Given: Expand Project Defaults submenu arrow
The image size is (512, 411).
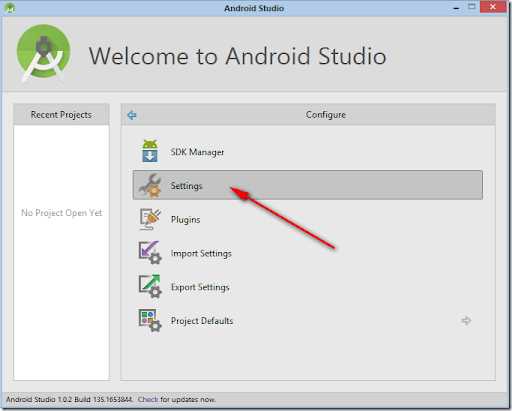Looking at the screenshot, I should click(x=466, y=321).
